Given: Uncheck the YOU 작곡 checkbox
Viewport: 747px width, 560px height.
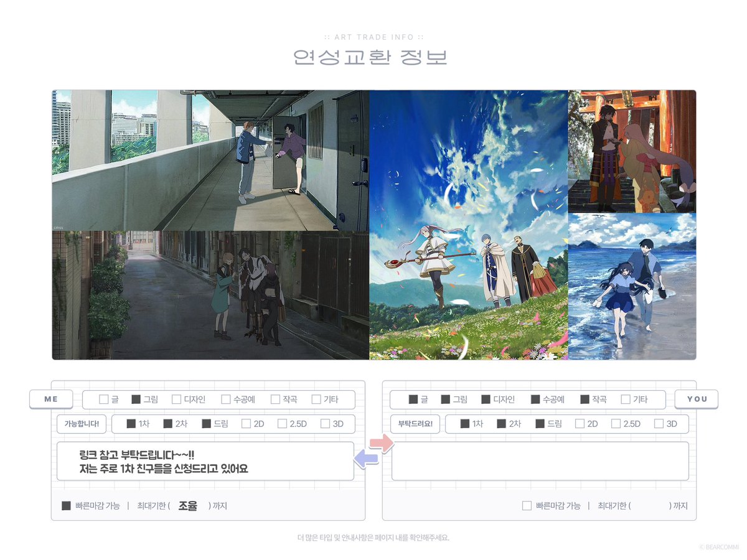Looking at the screenshot, I should coord(585,399).
